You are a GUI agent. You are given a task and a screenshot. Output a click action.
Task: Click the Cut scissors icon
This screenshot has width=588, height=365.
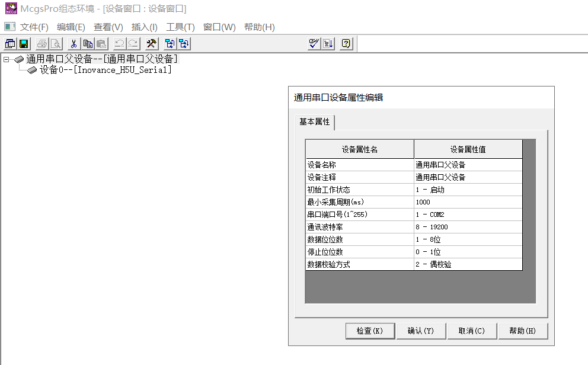pos(73,43)
